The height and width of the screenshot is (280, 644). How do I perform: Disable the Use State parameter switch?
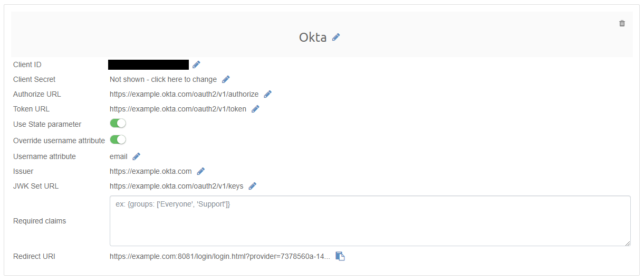coord(118,124)
